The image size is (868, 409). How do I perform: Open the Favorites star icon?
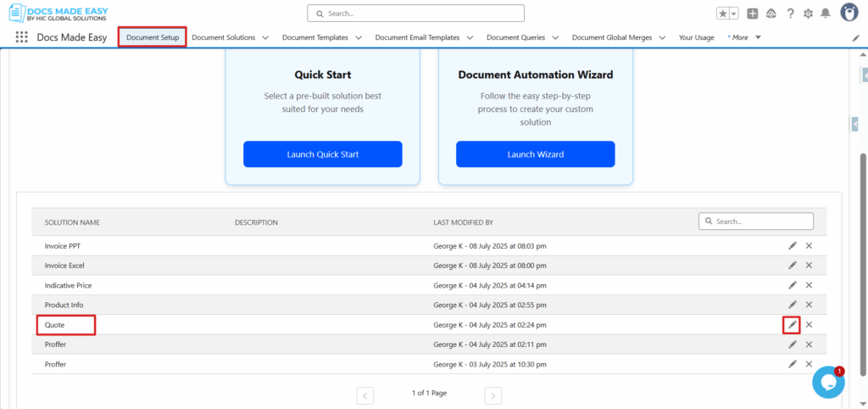click(x=722, y=14)
